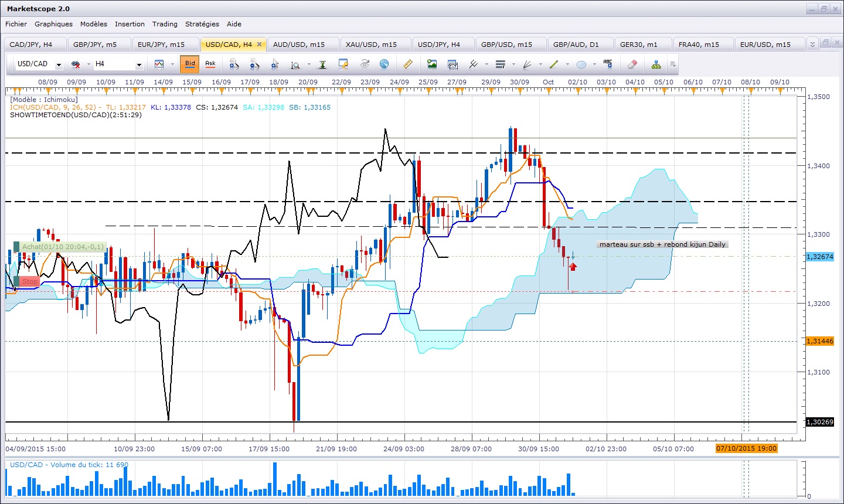Open the Aide menu
This screenshot has height=504, width=844.
pos(234,24)
